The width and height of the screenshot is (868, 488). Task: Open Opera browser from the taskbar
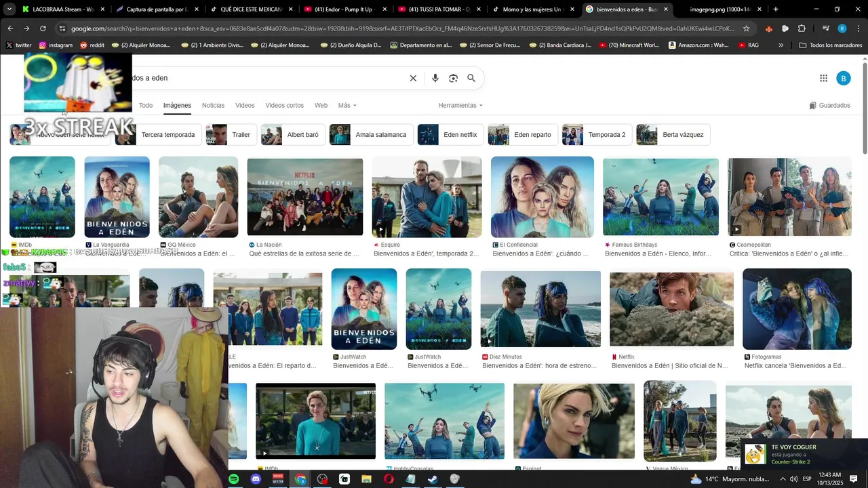coord(389,479)
